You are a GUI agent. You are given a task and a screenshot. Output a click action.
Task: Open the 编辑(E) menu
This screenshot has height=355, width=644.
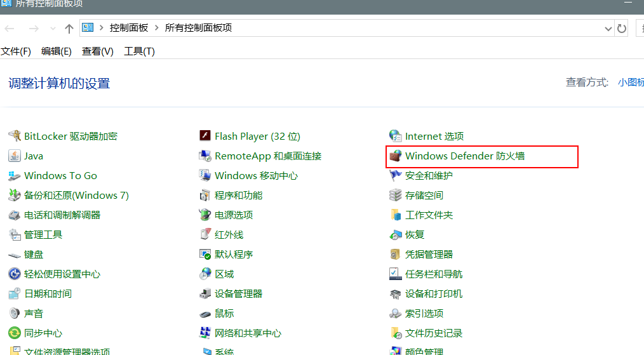pos(57,51)
